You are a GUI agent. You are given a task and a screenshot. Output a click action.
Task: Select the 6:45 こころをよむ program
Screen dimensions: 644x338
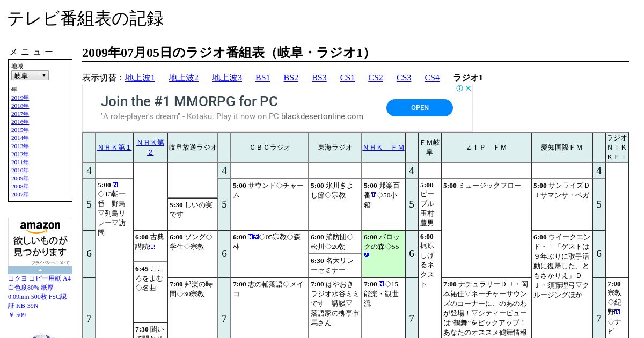150,292
